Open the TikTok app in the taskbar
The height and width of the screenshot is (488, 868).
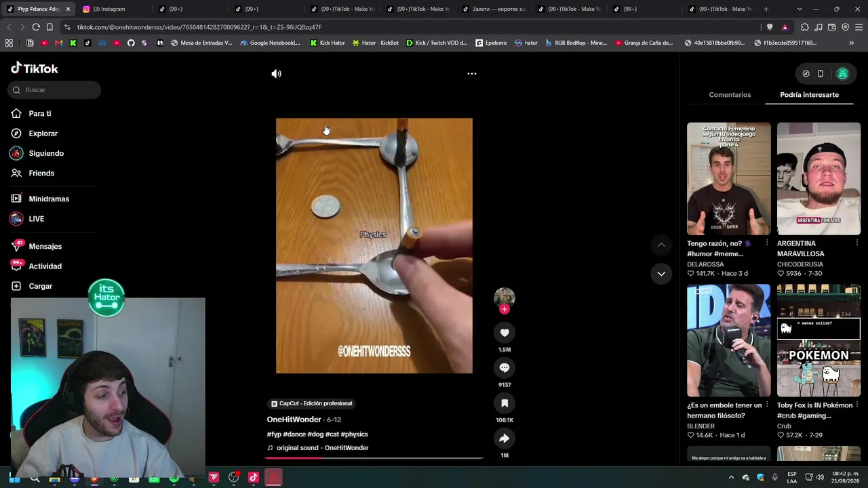(254, 477)
